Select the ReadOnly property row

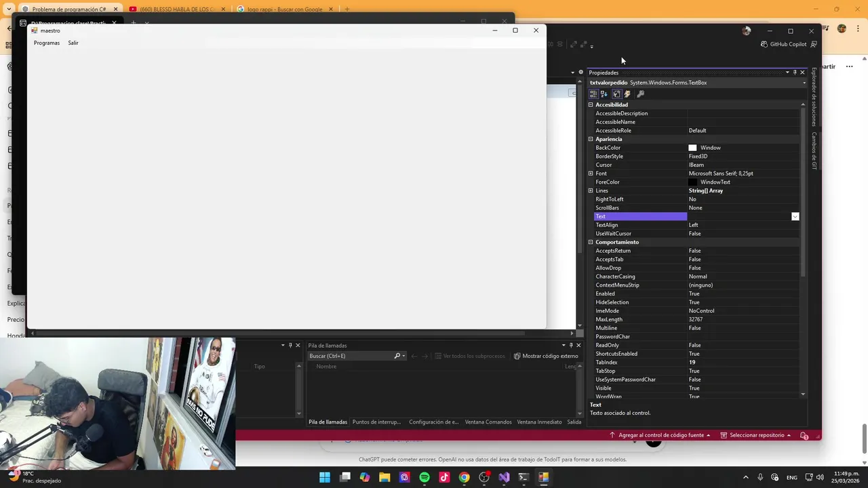coord(696,345)
